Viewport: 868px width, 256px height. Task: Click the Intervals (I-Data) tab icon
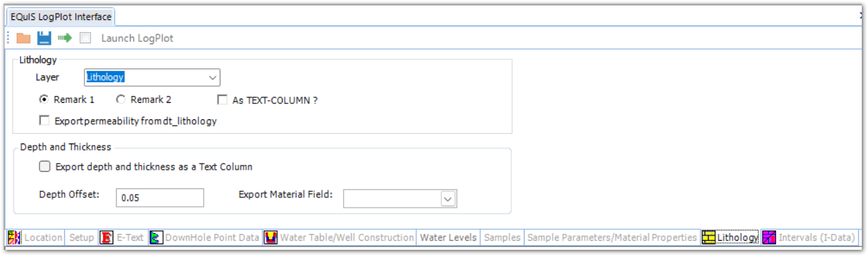pyautogui.click(x=769, y=237)
